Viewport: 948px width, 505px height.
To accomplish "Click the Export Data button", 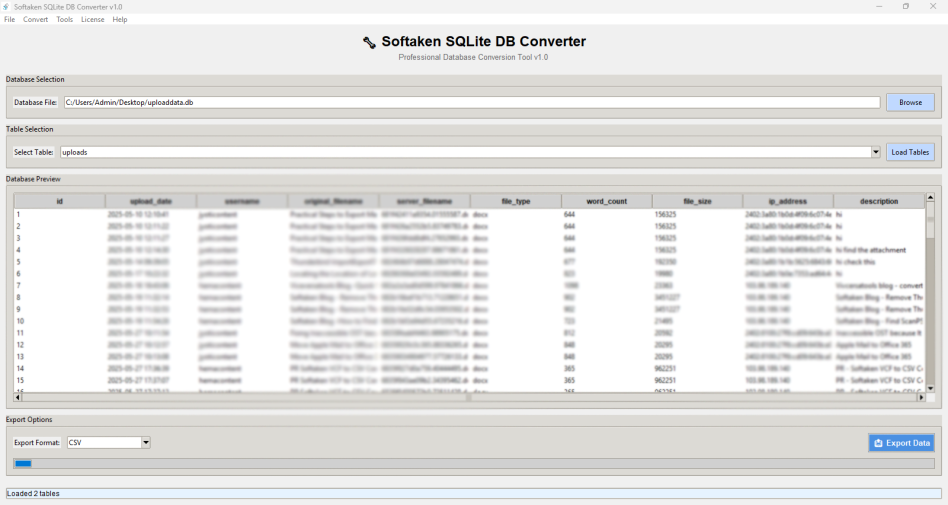I will [901, 443].
